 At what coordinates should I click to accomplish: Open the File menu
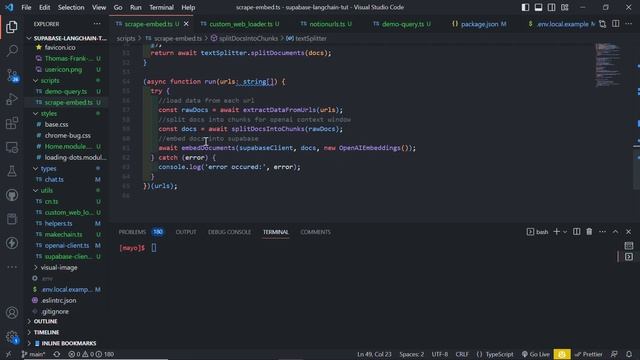coord(26,7)
